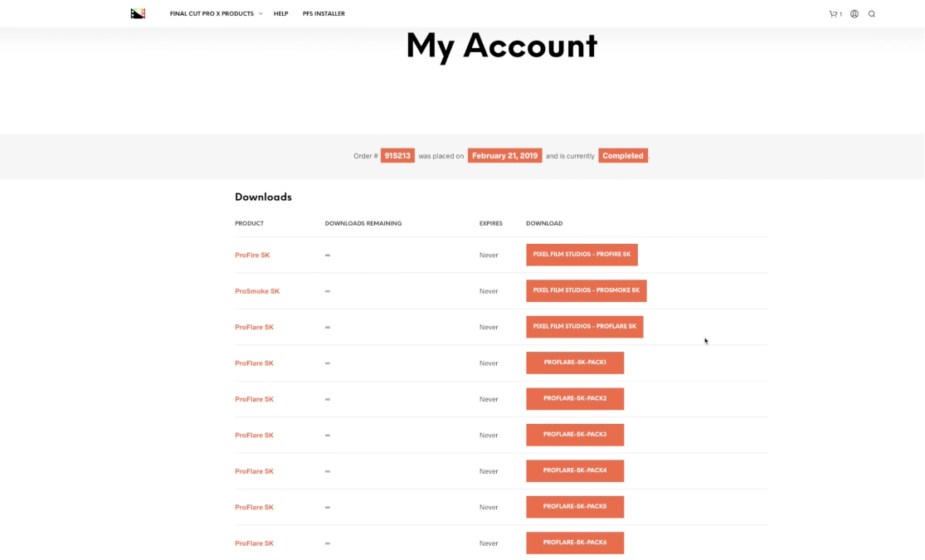Expand Final Cut Pro X Products menu
Viewport: 925px width, 560px height.
pyautogui.click(x=216, y=13)
